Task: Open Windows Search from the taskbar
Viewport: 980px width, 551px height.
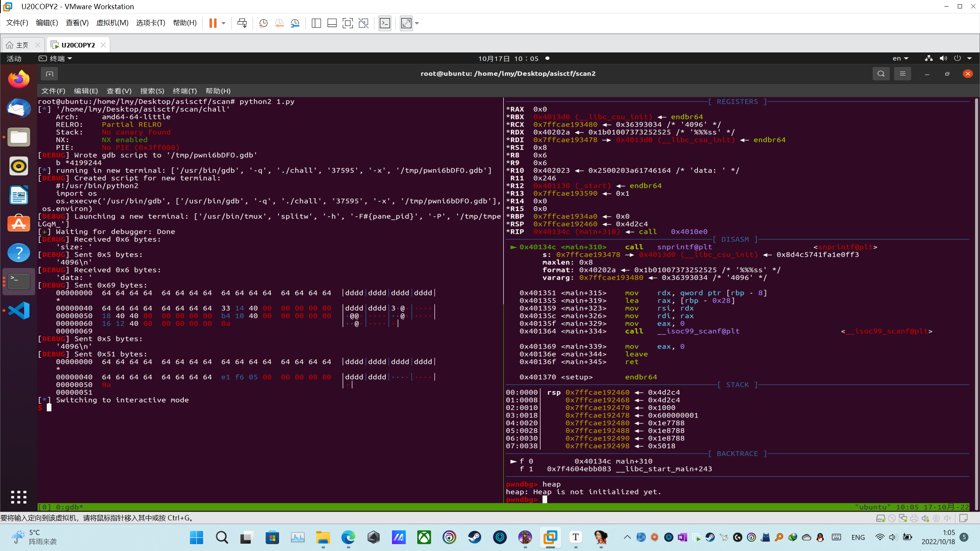Action: click(x=222, y=537)
